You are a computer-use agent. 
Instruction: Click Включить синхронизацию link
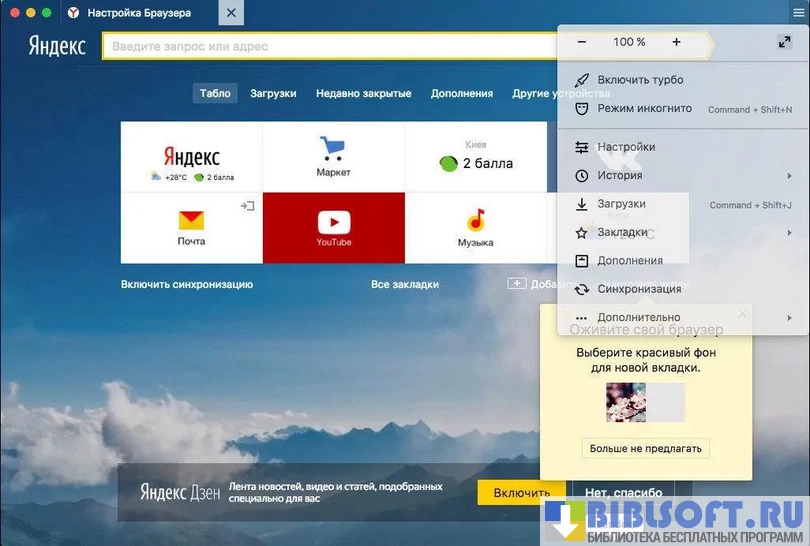187,284
